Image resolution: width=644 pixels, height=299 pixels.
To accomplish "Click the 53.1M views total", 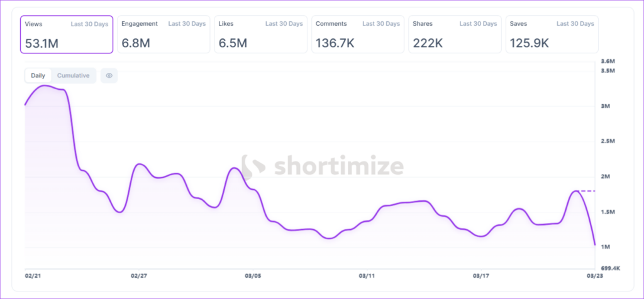I will 41,43.
